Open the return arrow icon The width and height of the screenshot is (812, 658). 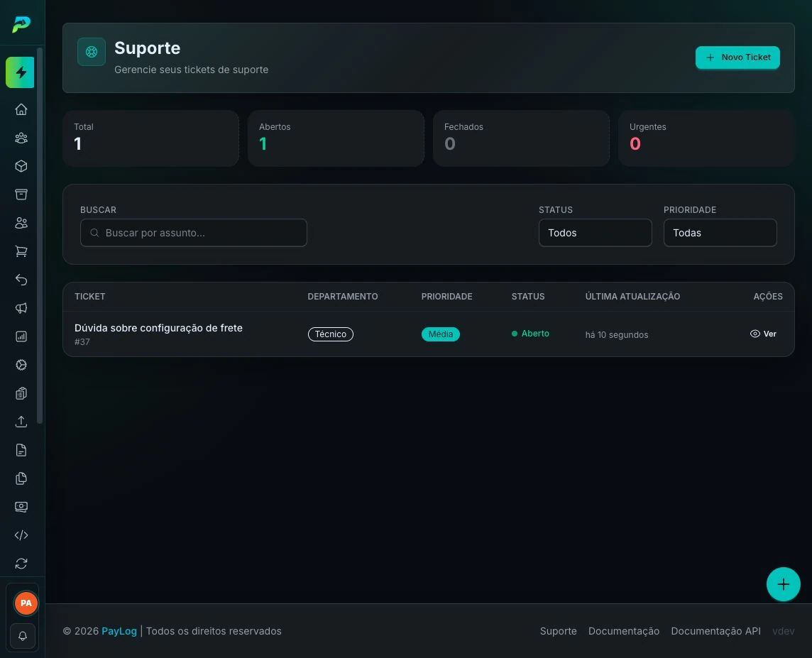[x=21, y=280]
